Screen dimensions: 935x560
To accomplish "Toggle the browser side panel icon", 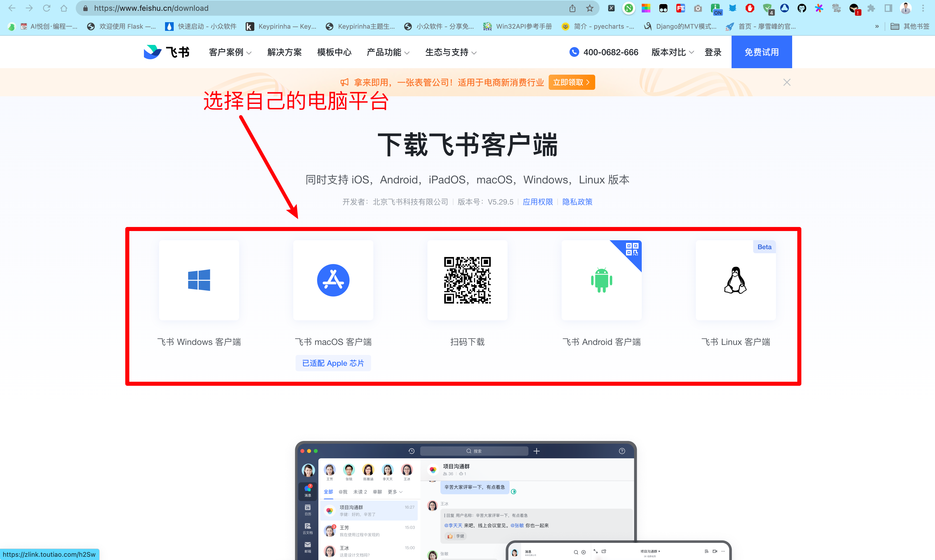I will (x=888, y=8).
